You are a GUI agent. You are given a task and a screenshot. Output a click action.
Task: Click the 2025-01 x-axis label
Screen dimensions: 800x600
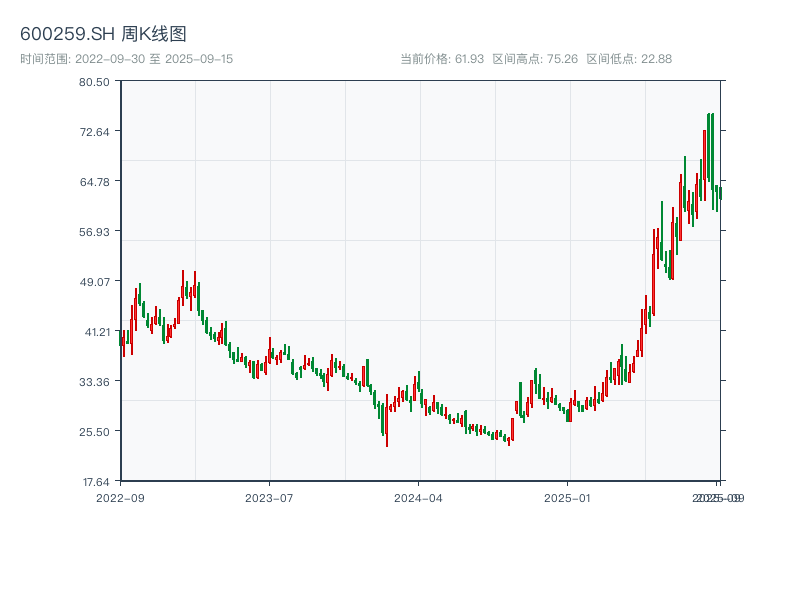click(567, 498)
